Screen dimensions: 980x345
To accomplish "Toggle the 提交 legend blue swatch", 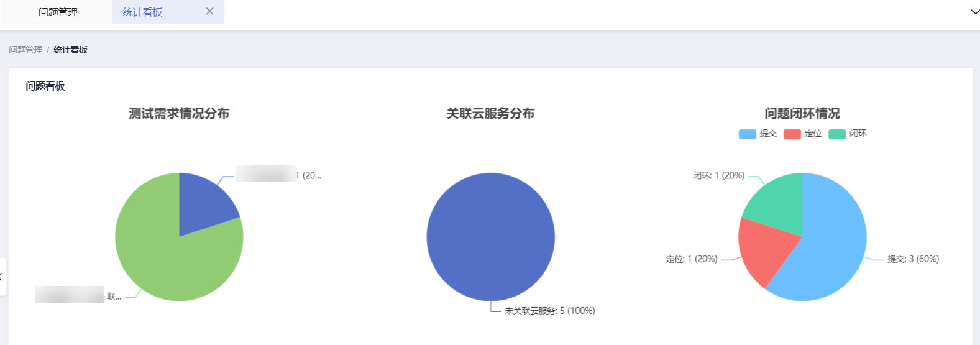I will pos(747,134).
